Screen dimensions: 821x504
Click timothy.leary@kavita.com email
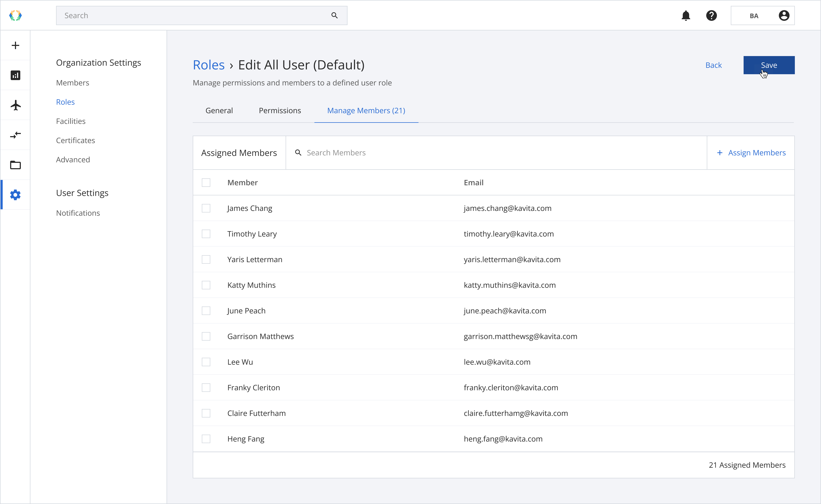509,234
